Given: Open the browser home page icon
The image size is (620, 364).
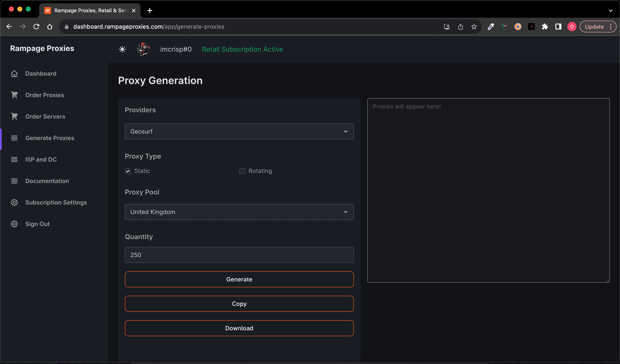Looking at the screenshot, I should coord(50,27).
